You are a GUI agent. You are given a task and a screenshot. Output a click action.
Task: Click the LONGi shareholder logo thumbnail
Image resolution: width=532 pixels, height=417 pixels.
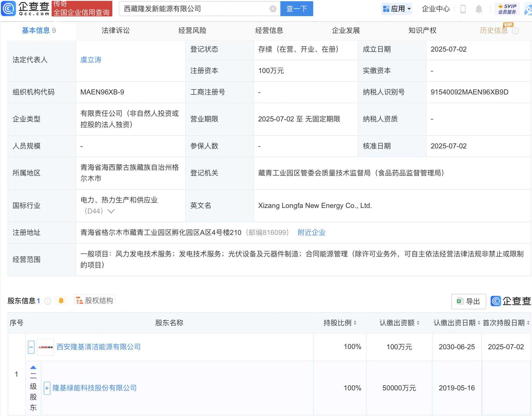tap(45, 347)
